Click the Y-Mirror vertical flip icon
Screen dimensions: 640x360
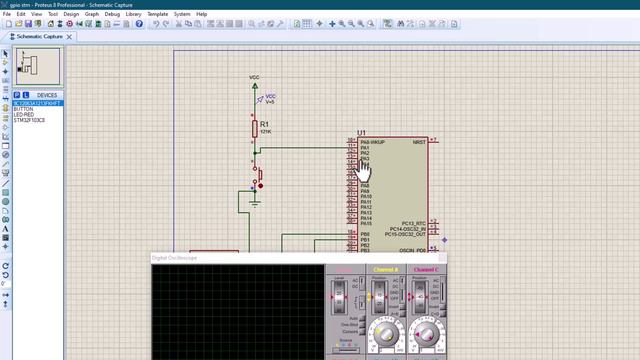(x=5, y=304)
